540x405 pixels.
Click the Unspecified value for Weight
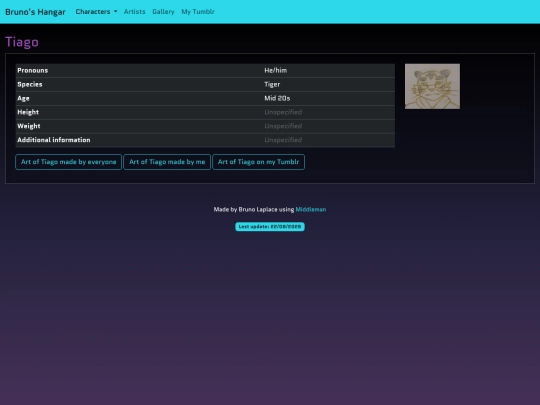coord(283,126)
